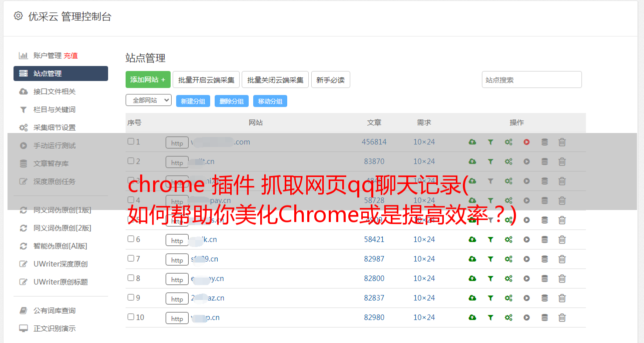Open UWriter原创标题 sidebar item
The image size is (644, 343).
61,282
